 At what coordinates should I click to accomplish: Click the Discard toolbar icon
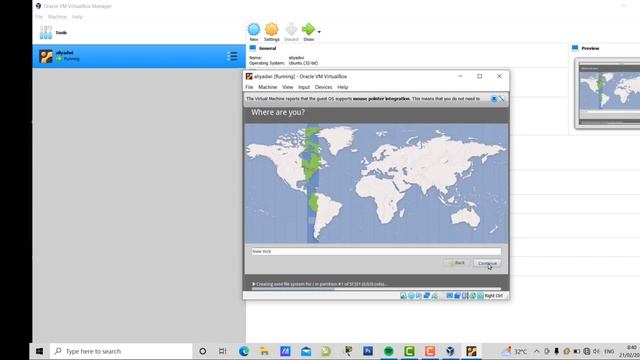pos(291,30)
